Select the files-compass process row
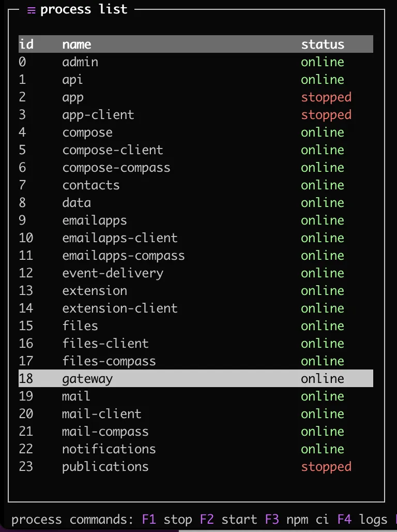This screenshot has width=397, height=532. [x=195, y=361]
